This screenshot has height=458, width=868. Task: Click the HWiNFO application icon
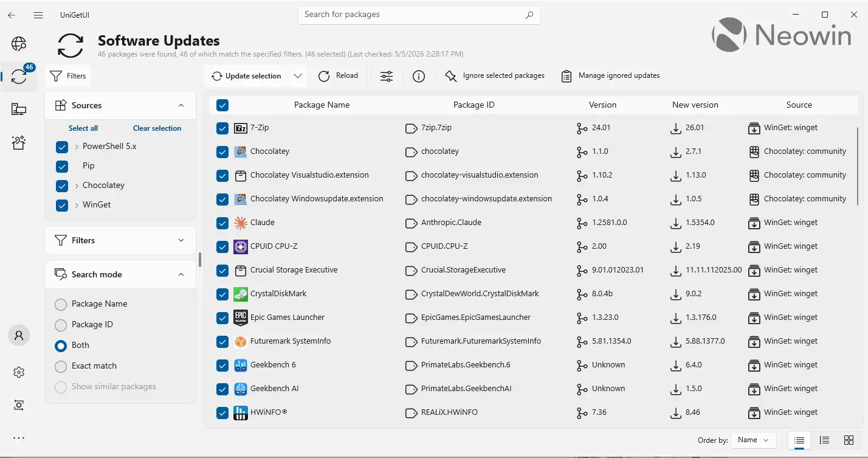click(241, 412)
